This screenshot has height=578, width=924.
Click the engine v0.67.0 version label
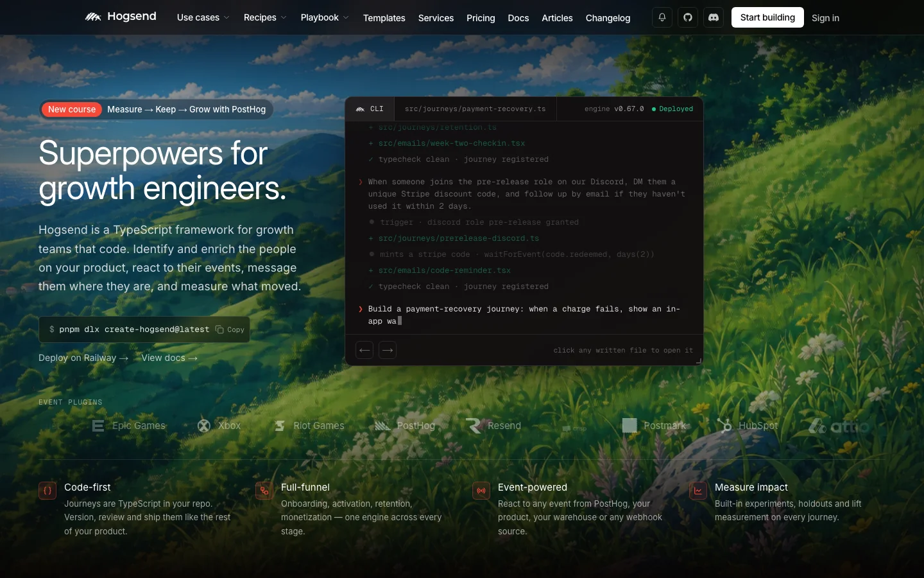[614, 109]
